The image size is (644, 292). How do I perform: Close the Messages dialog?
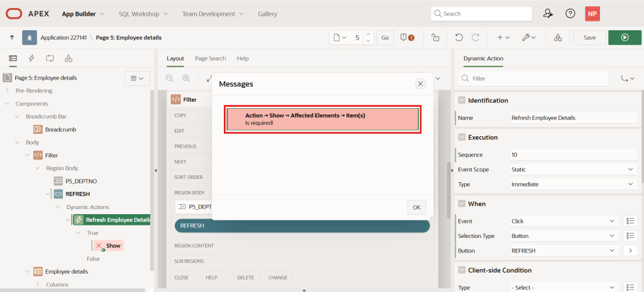[x=420, y=84]
